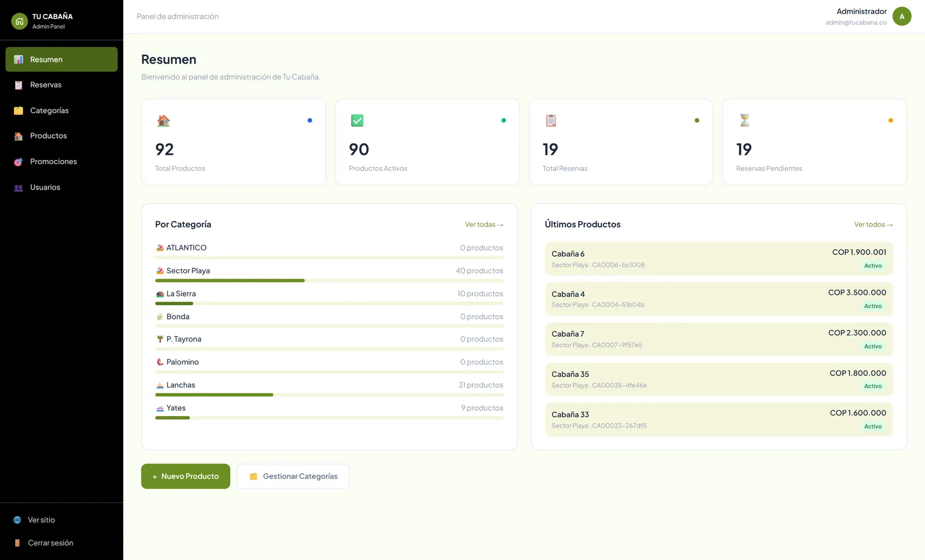
Task: Click the Tu Cabaña home logo icon
Action: tap(20, 21)
